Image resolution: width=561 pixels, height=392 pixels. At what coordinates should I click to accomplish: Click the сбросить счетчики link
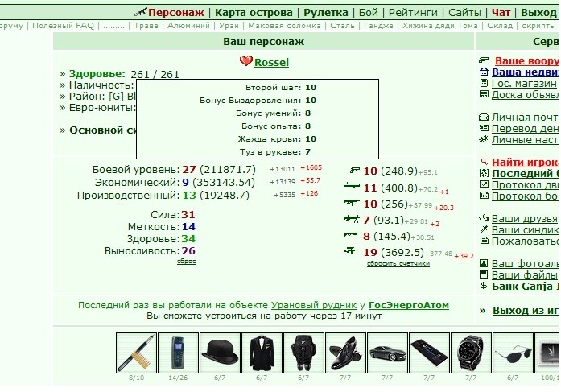tap(398, 263)
